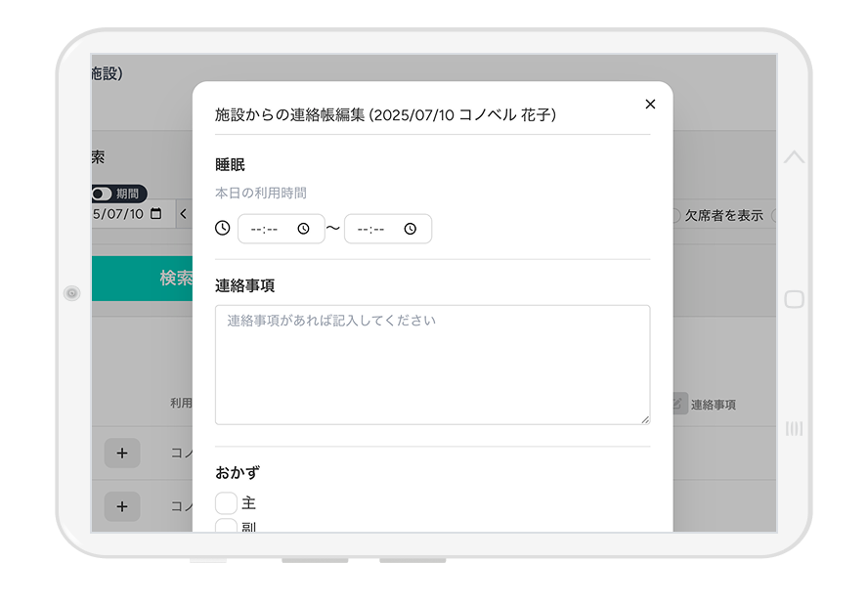Go to previous date with left chevron
This screenshot has height=606, width=868.
[183, 214]
